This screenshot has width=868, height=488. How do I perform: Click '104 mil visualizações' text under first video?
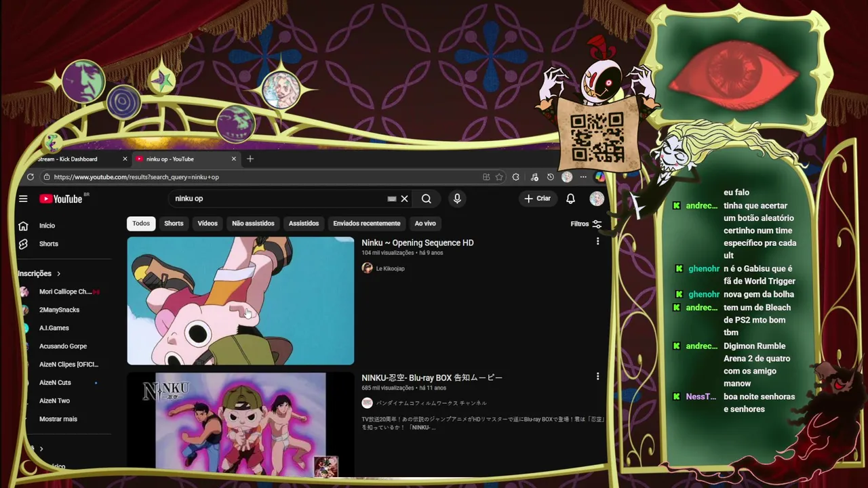click(x=387, y=253)
